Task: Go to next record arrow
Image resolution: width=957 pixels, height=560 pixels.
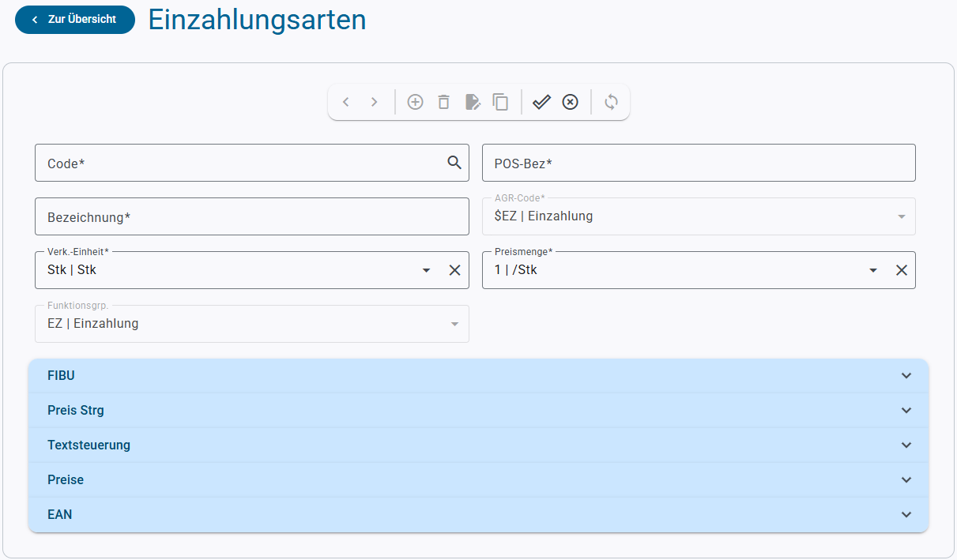Action: click(375, 102)
